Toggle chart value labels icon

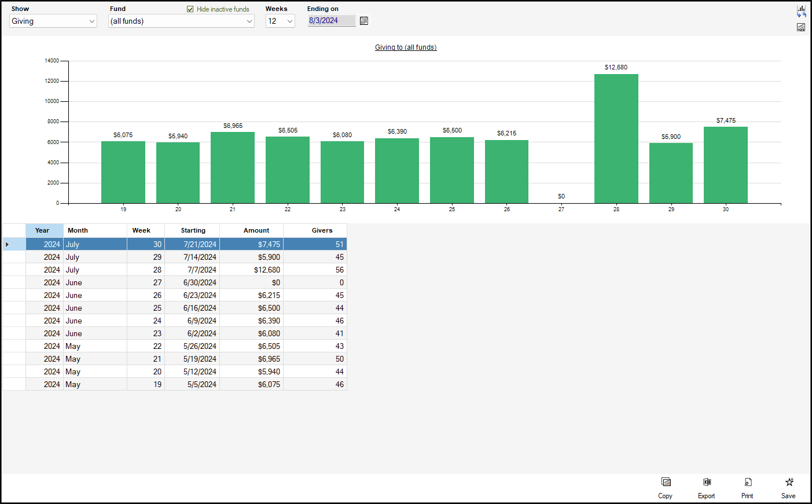[801, 27]
